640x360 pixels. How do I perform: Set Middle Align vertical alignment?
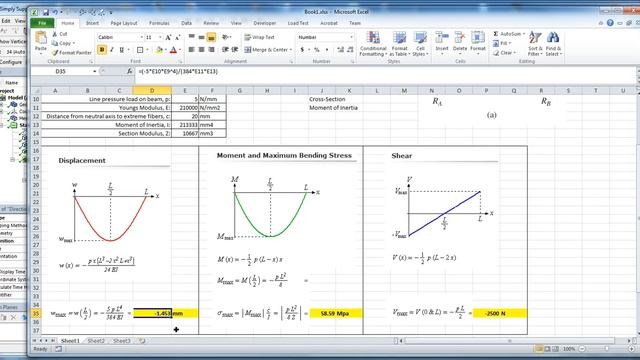201,37
